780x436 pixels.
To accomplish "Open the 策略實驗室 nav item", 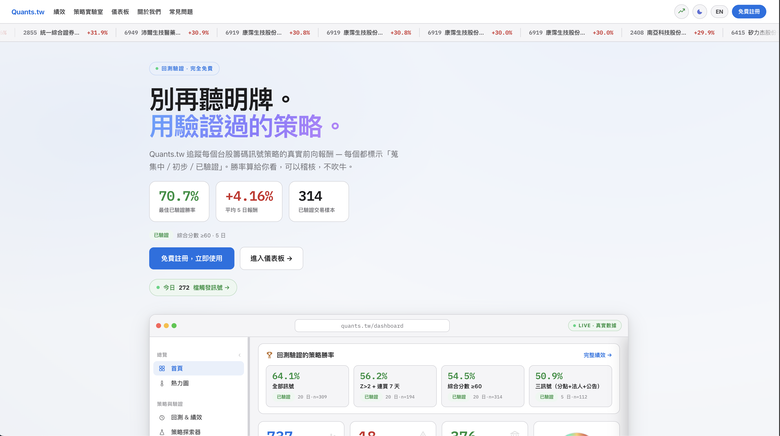I will 88,12.
